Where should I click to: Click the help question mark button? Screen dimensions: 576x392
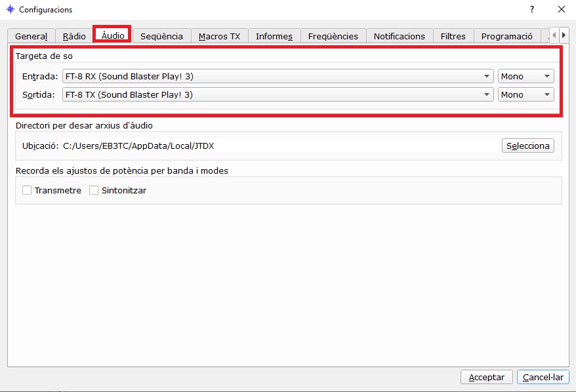pyautogui.click(x=532, y=9)
